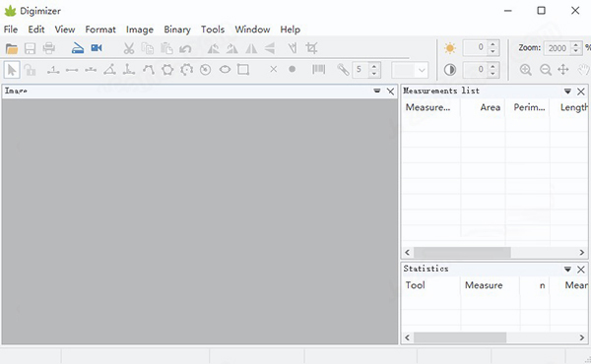Close the Statistics panel

tap(581, 270)
